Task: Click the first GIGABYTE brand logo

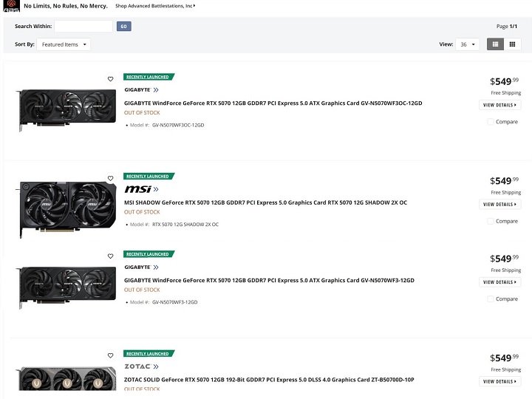Action: pyautogui.click(x=141, y=89)
